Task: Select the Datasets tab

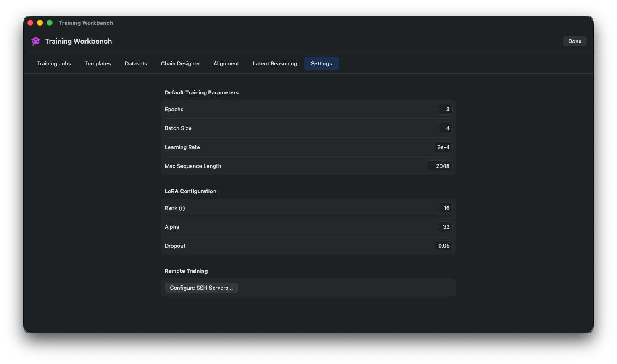Action: point(136,63)
